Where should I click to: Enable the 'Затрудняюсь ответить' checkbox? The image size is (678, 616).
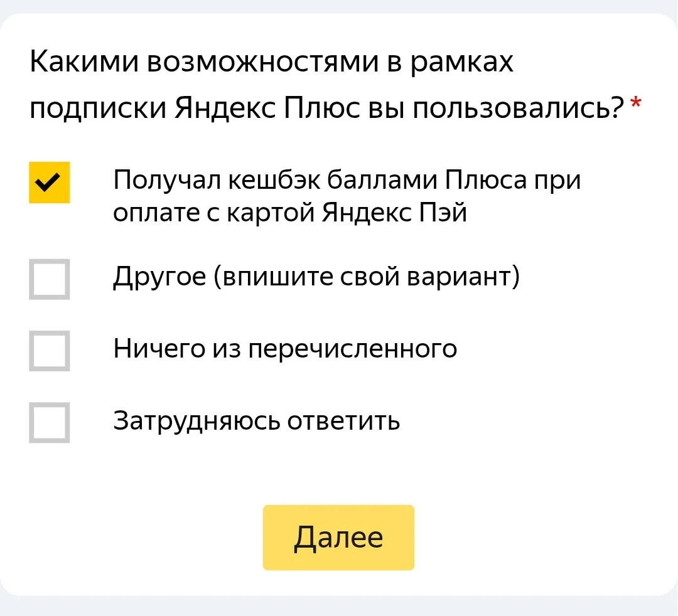(x=50, y=422)
